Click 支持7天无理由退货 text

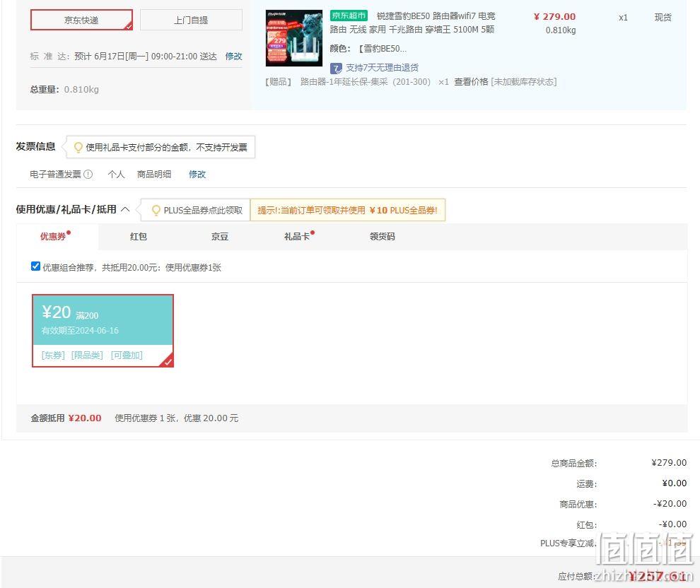coord(382,68)
